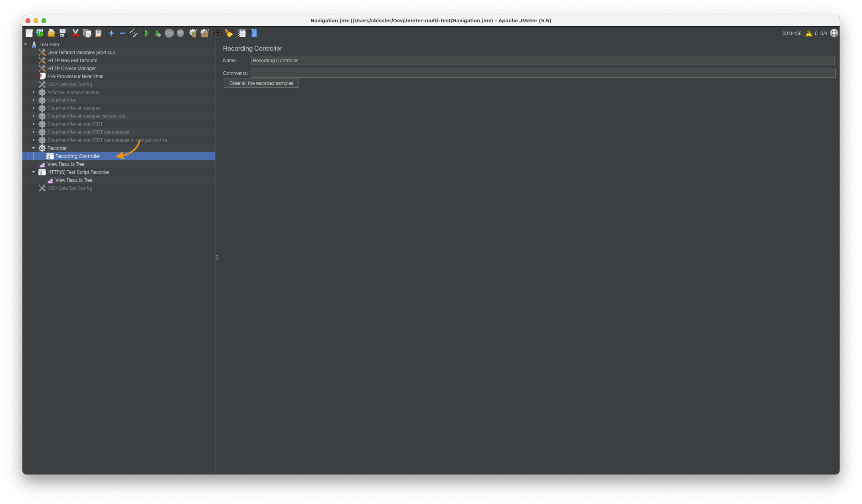Select User Defined Variables prod kub item
The width and height of the screenshot is (862, 504).
(81, 52)
